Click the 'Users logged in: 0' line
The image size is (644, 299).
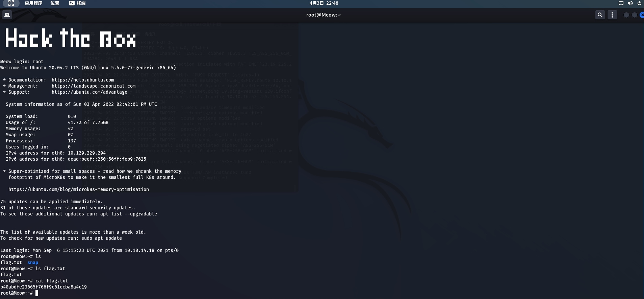(38, 147)
